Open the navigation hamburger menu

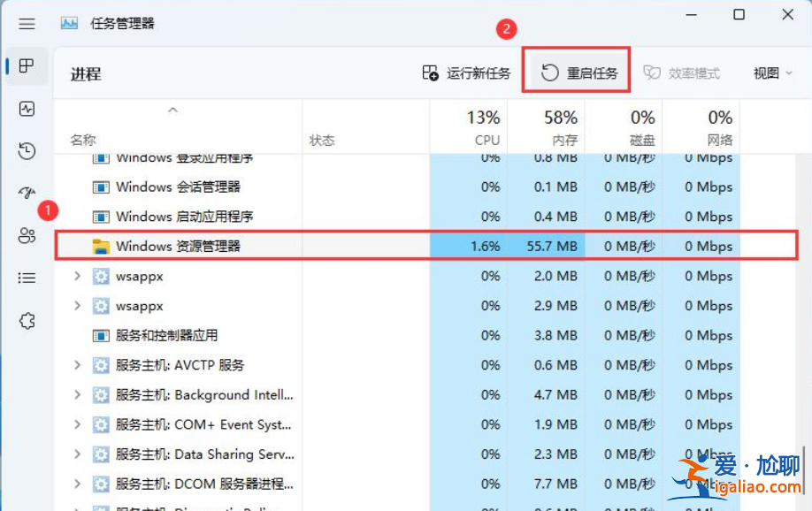[27, 22]
